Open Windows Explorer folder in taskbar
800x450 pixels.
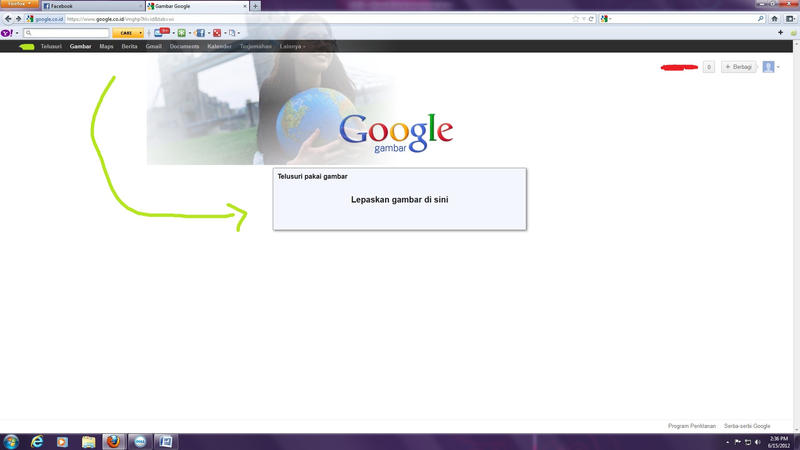pos(88,441)
